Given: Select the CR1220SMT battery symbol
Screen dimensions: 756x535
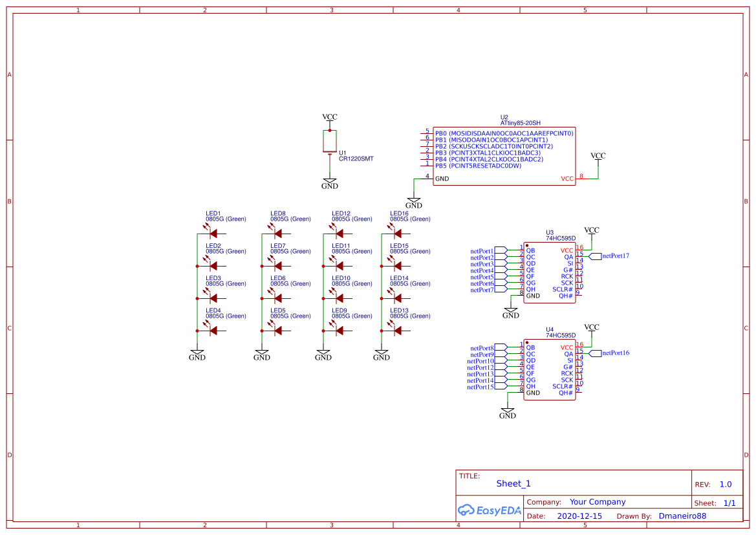Looking at the screenshot, I should [330, 142].
